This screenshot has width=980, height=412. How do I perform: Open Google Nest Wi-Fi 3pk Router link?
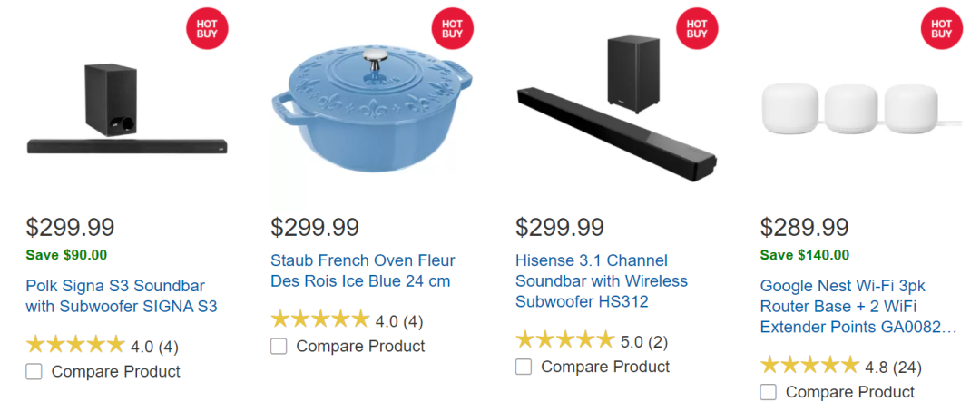858,307
